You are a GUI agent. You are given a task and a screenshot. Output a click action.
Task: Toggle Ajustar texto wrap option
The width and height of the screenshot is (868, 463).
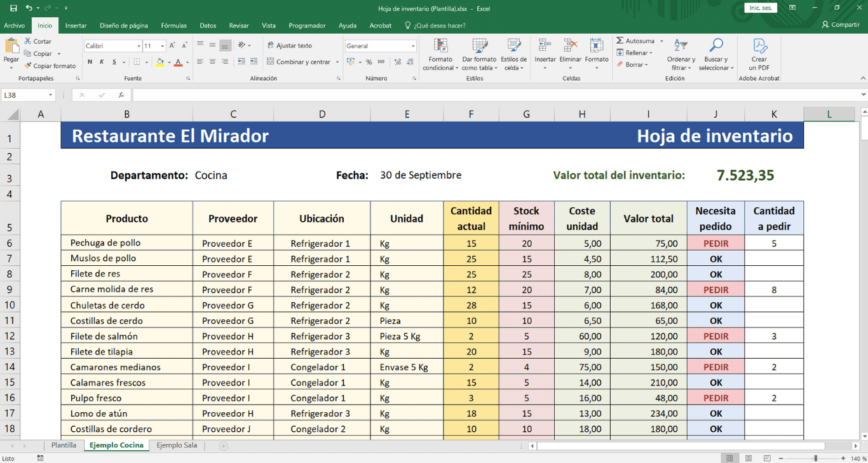coord(289,46)
